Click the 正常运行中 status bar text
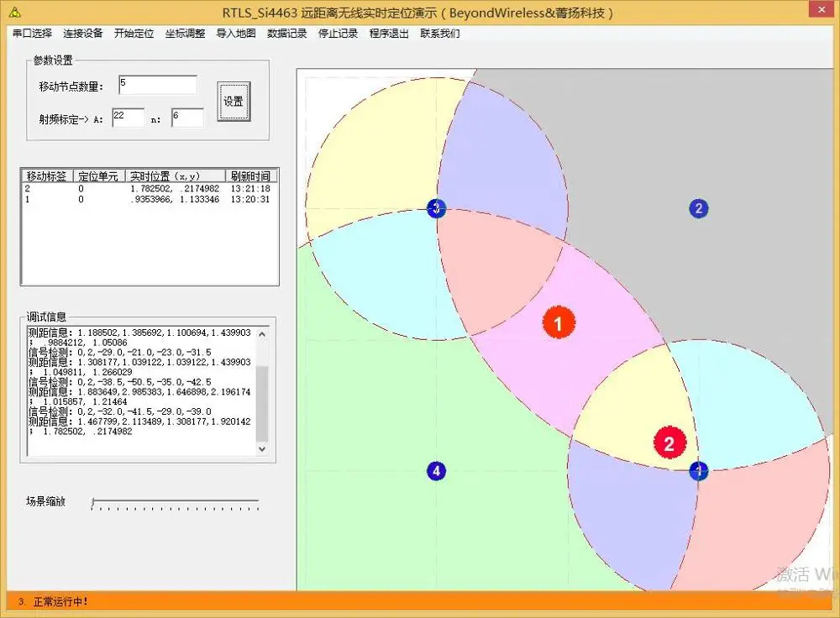 click(60, 602)
